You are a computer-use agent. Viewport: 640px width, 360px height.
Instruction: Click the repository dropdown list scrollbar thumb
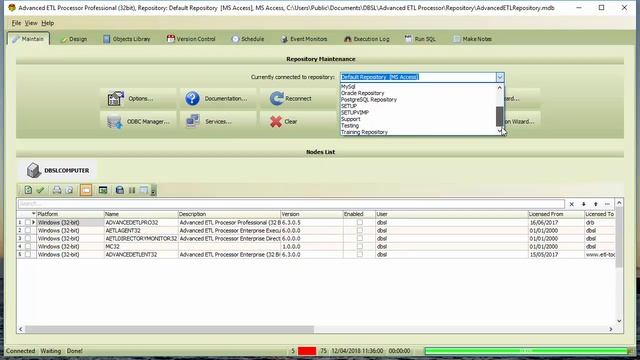tap(500, 117)
